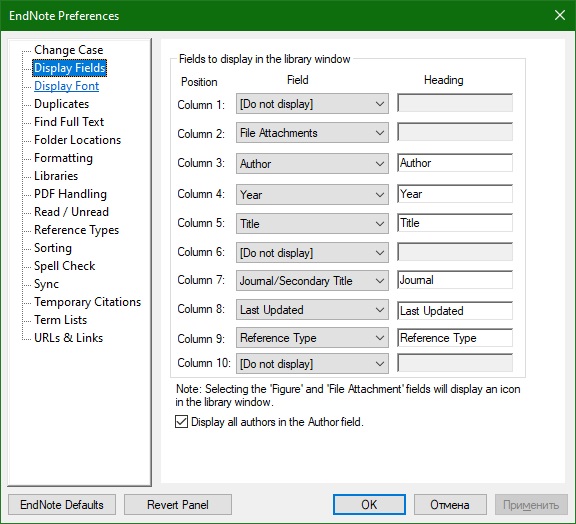Click the Reference Type heading text box
576x524 pixels.
coord(455,337)
